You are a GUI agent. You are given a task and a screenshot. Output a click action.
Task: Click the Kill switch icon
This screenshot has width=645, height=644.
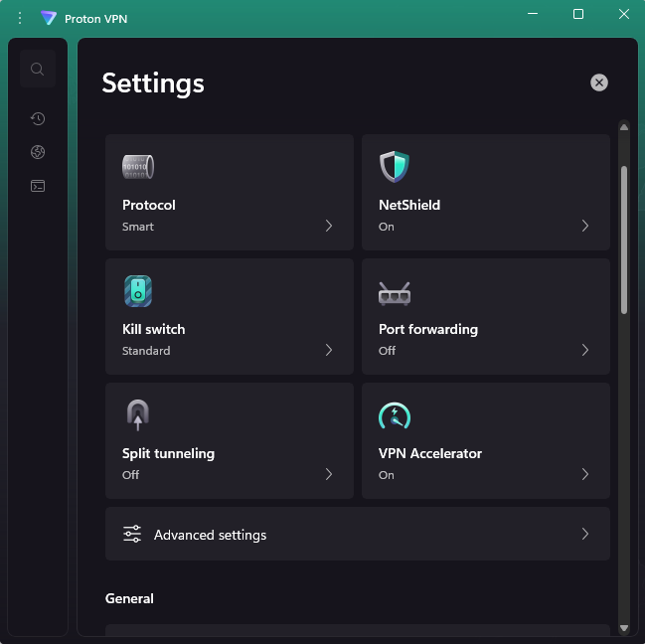click(138, 291)
